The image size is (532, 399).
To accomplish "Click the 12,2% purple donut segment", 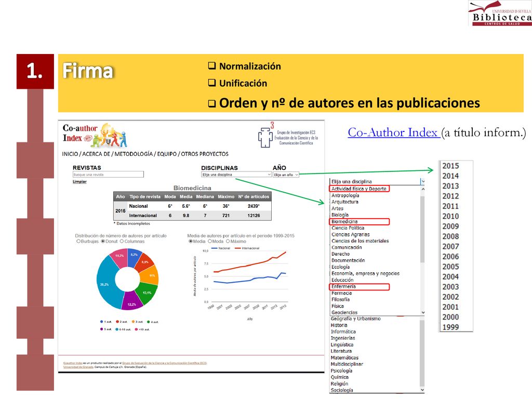I will coord(131,302).
